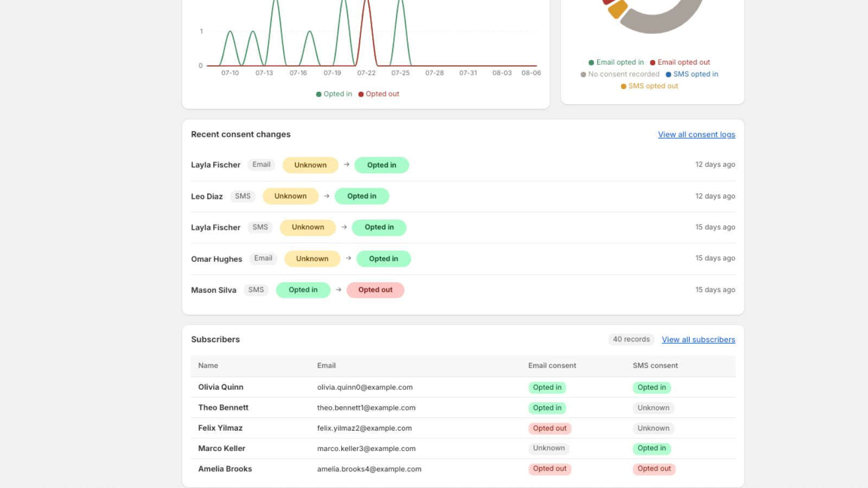Select the SMS opted out legend entry

(x=649, y=86)
